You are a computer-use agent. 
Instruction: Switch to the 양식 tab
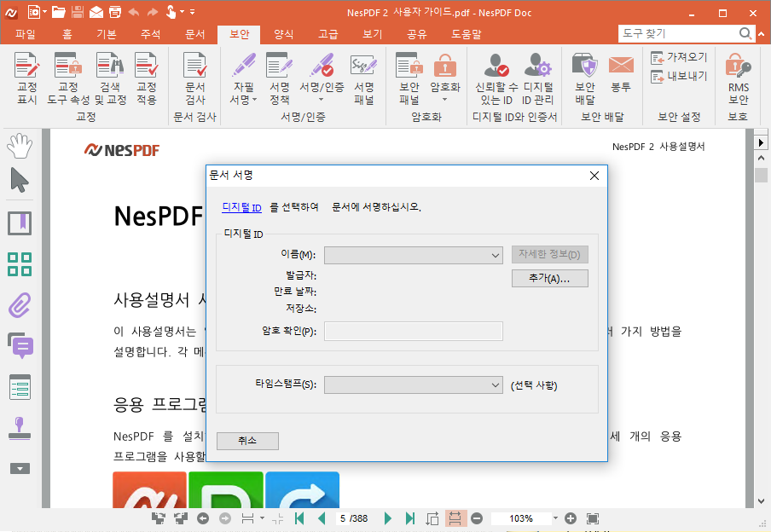284,34
